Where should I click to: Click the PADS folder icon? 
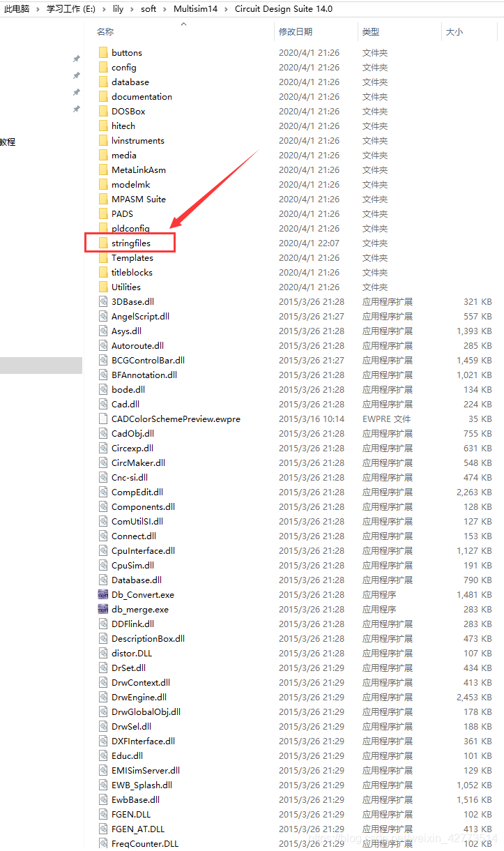point(103,213)
